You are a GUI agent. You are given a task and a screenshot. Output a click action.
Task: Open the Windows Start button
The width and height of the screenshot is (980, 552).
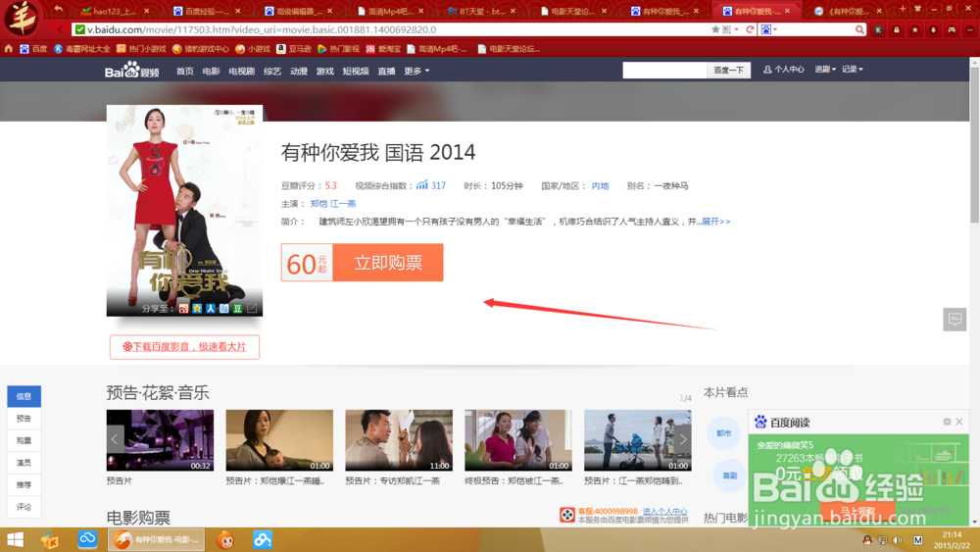tap(15, 539)
